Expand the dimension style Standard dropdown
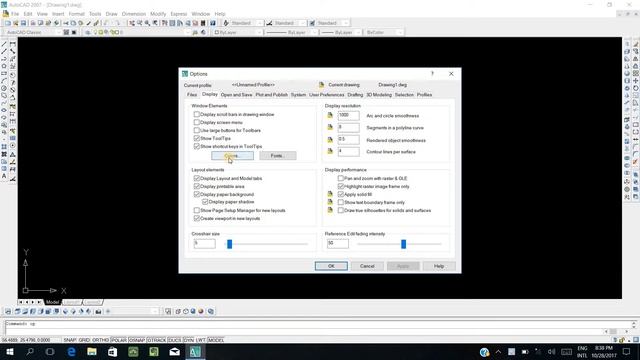 [x=302, y=23]
